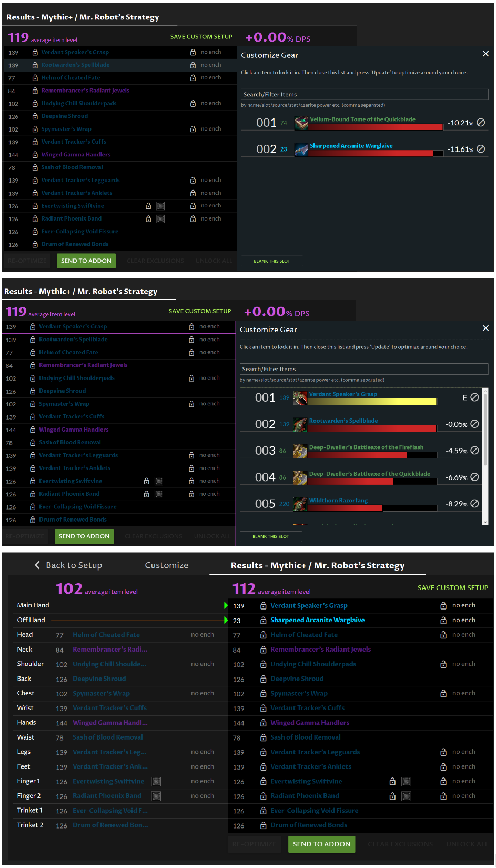This screenshot has width=496, height=868.
Task: Switch to the Customize tab
Action: point(166,565)
